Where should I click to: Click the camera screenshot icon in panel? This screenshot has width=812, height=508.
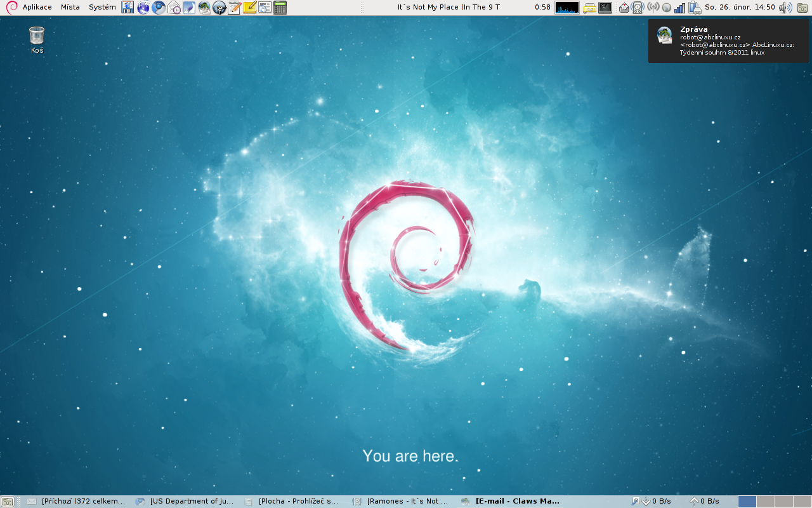[x=802, y=8]
